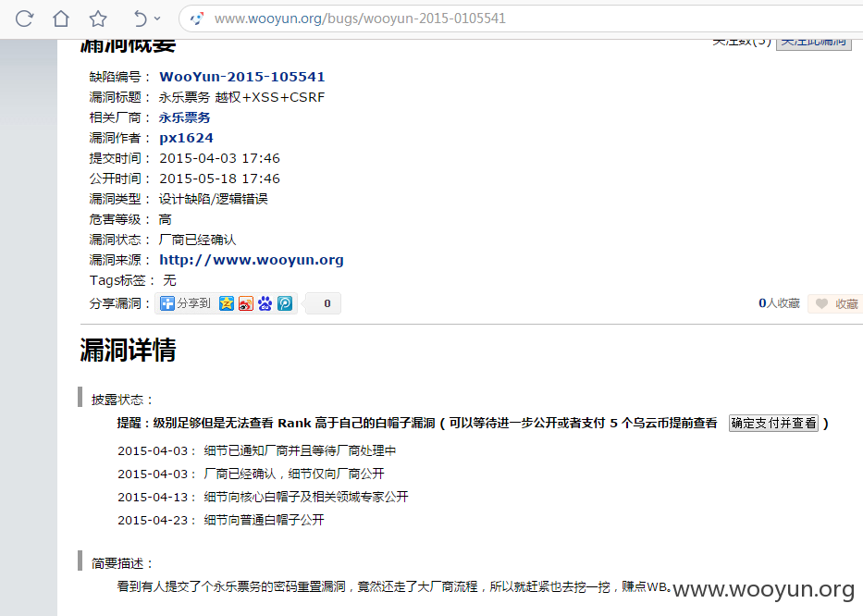Share to Tencent Weibo icon
The width and height of the screenshot is (863, 616).
click(285, 303)
